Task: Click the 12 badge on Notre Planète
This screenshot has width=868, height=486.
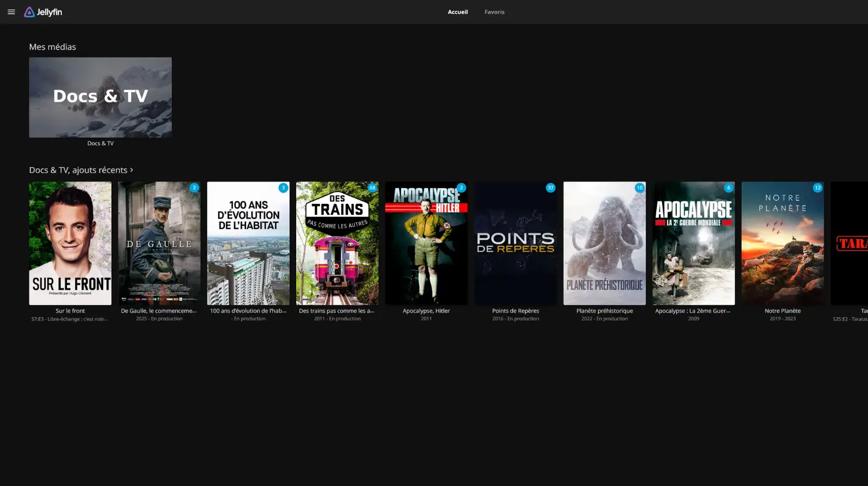Action: [818, 188]
